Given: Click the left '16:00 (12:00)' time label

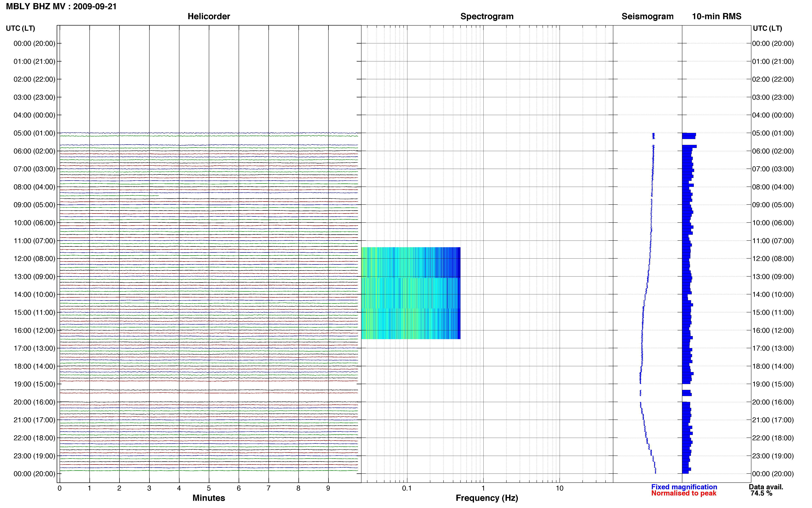Looking at the screenshot, I should pos(34,330).
